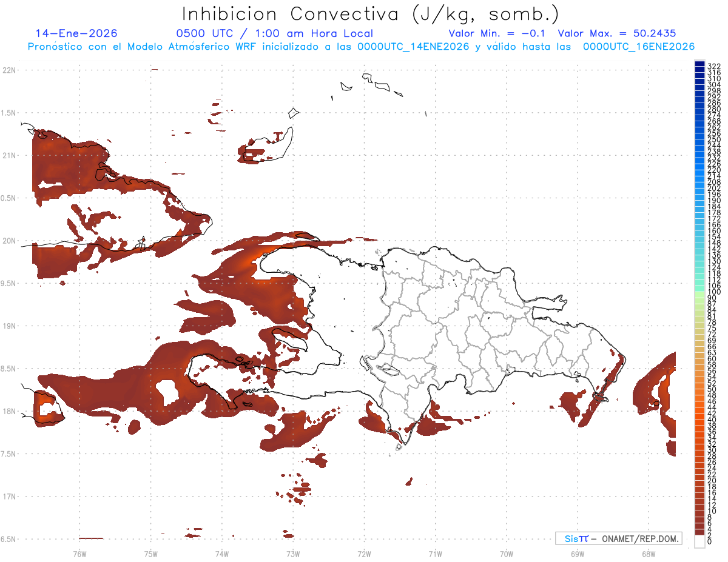Click the '17N' latitude label
Viewport: 728px width, 562px height.
8,497
